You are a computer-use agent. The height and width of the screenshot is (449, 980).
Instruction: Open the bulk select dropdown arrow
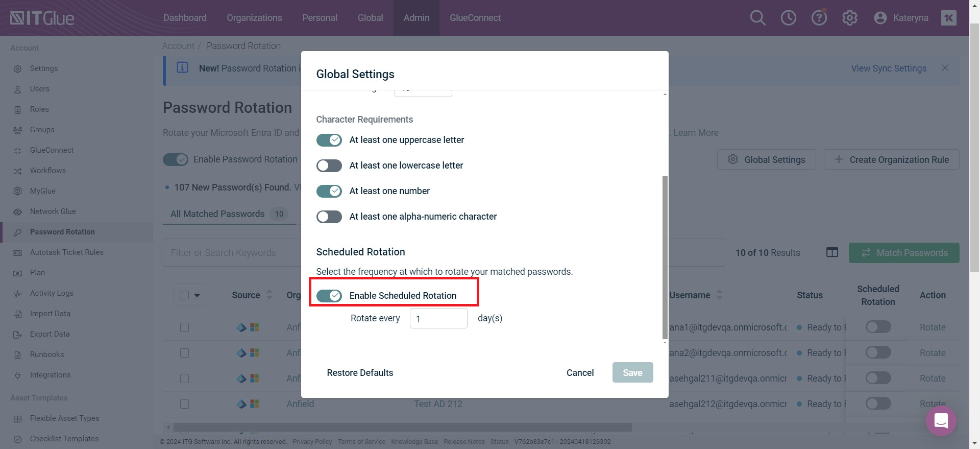coord(197,295)
